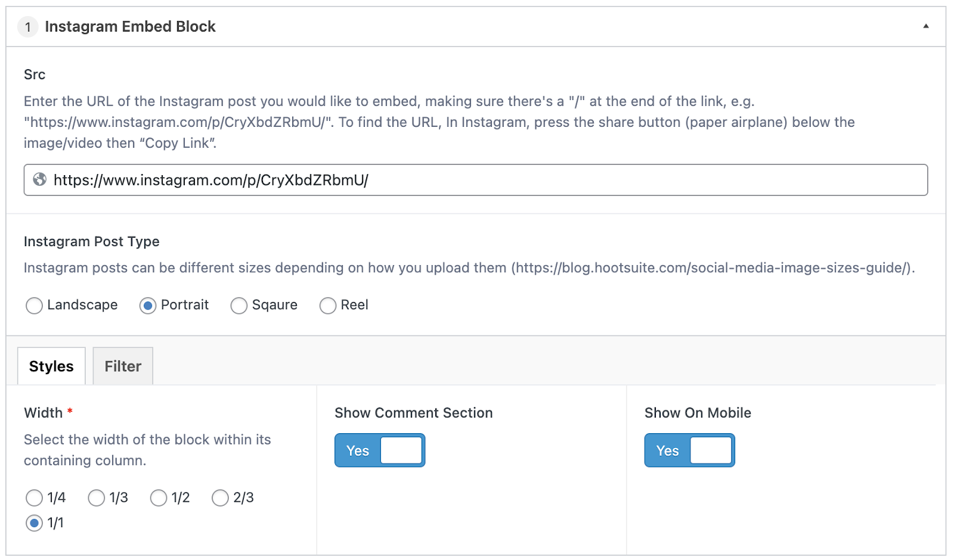Select the Portrait radio option

coord(148,306)
